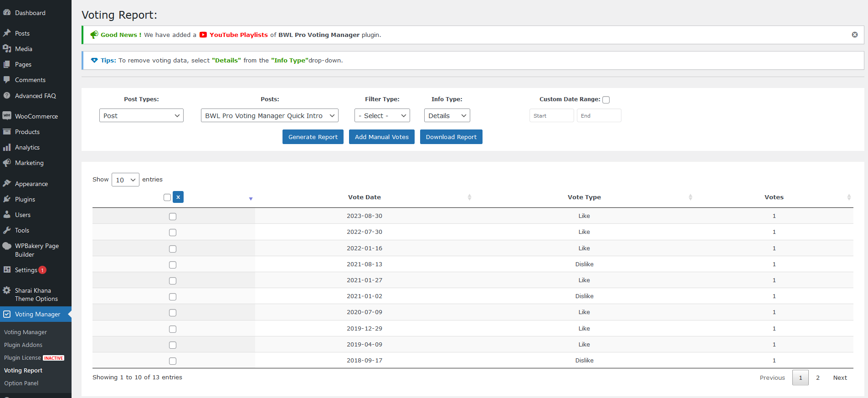Check the row dated 2020-07-09
868x398 pixels.
coord(173,313)
